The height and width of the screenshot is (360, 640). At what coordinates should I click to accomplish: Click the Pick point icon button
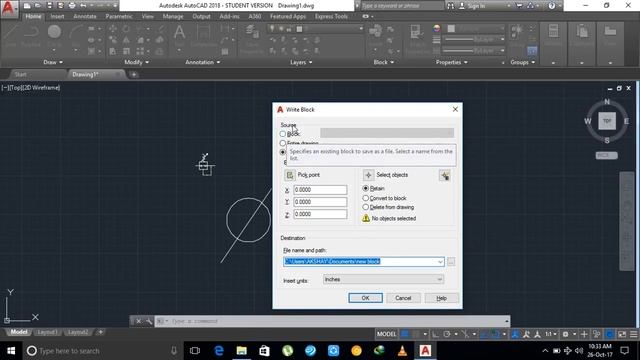290,175
